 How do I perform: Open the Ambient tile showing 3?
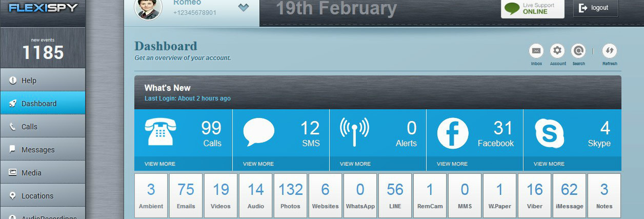151,195
